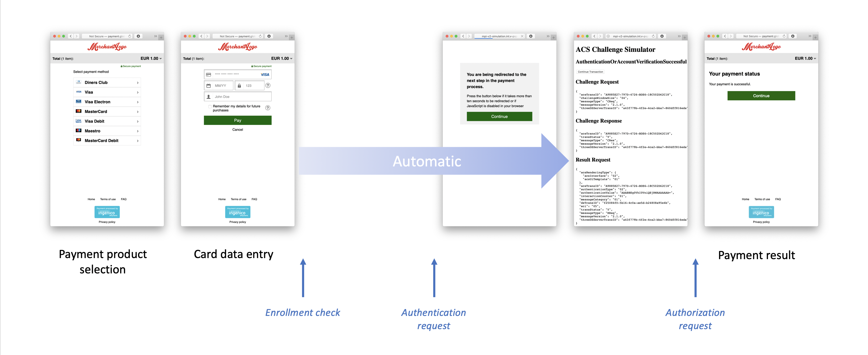Tick Remember my details for future purchases
868x355 pixels.
(x=210, y=106)
